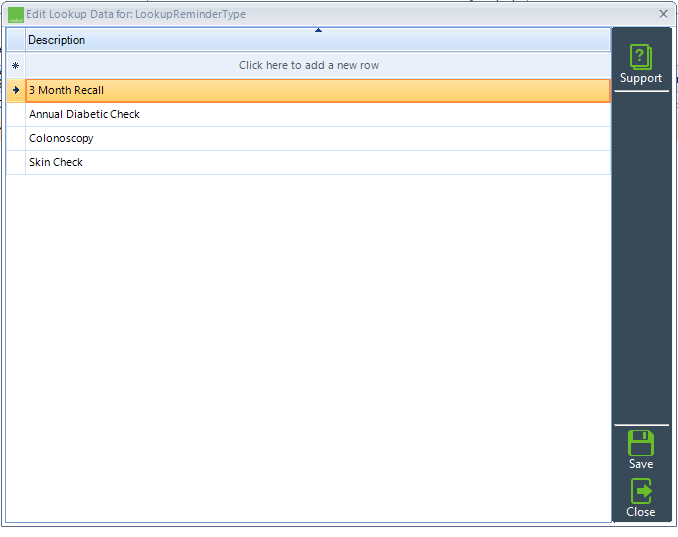Open the Support help icon
The image size is (678, 537).
click(x=640, y=57)
